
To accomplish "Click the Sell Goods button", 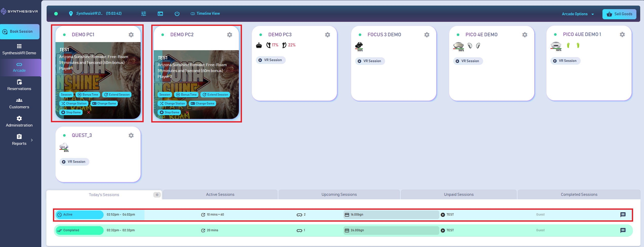I will pos(619,14).
